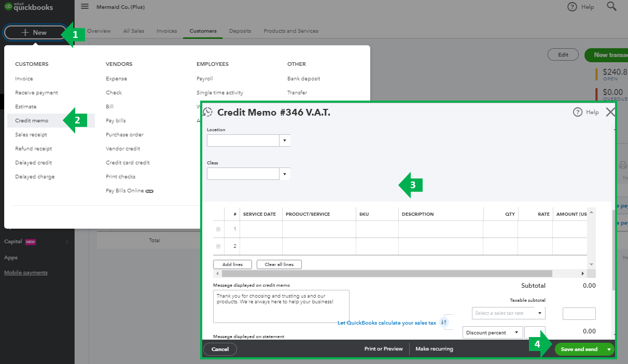Viewport: 628px width, 364px height.
Task: Expand the Location dropdown
Action: (284, 140)
